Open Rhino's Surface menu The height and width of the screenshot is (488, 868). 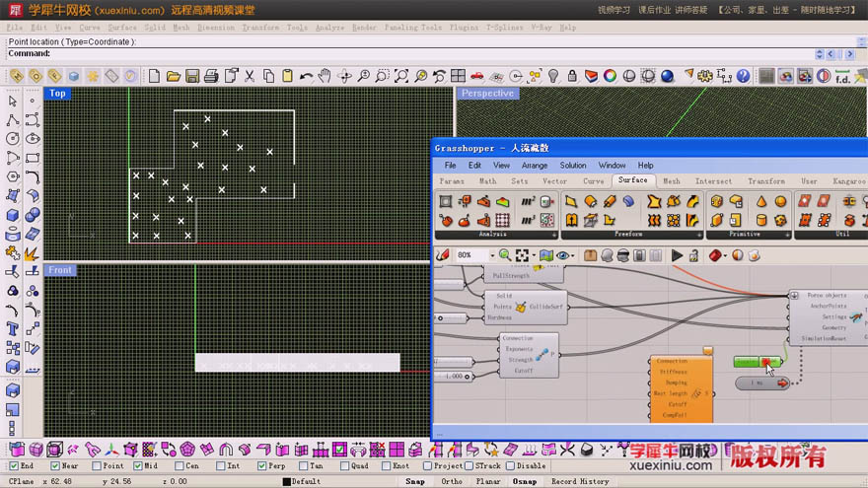coord(121,28)
